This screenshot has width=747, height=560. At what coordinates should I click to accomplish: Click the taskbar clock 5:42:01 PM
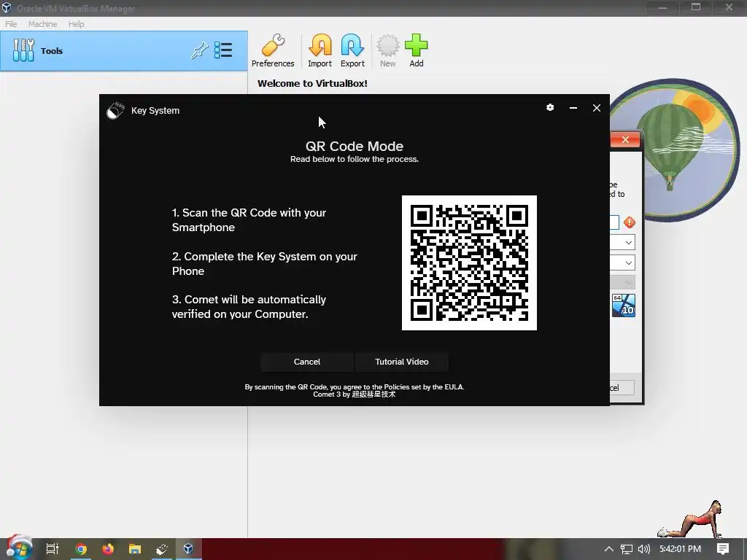(x=680, y=549)
